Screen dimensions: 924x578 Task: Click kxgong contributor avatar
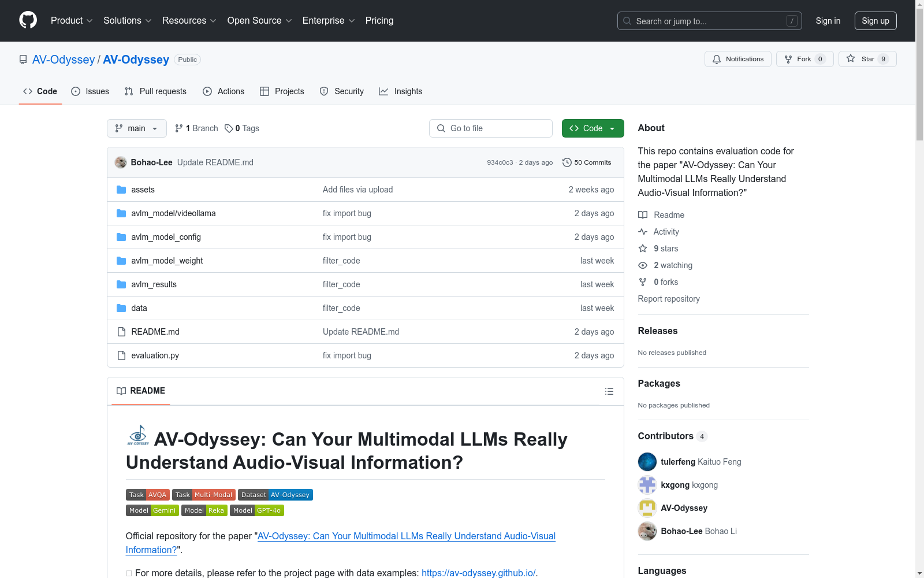647,485
